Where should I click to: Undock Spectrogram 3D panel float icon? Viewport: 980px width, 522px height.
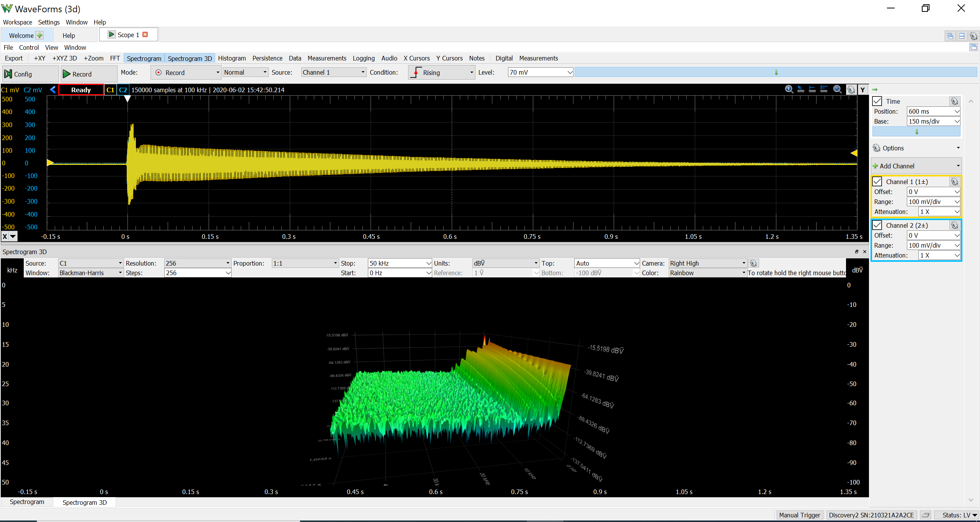pyautogui.click(x=857, y=251)
